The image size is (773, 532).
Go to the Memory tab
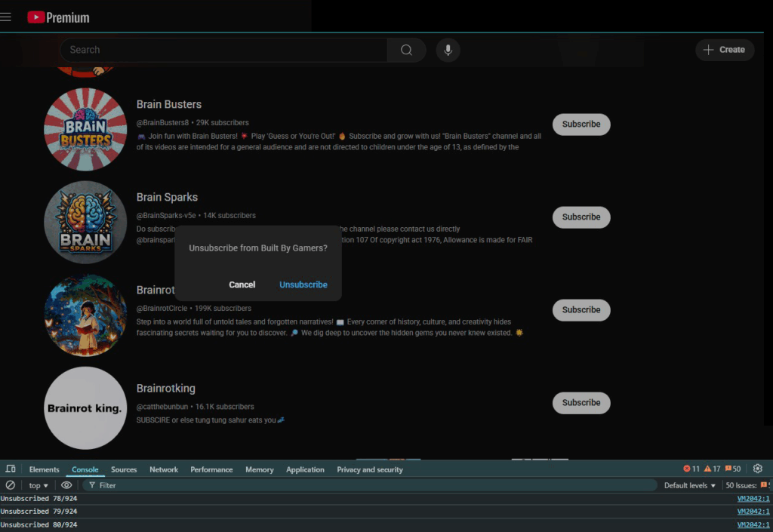260,469
